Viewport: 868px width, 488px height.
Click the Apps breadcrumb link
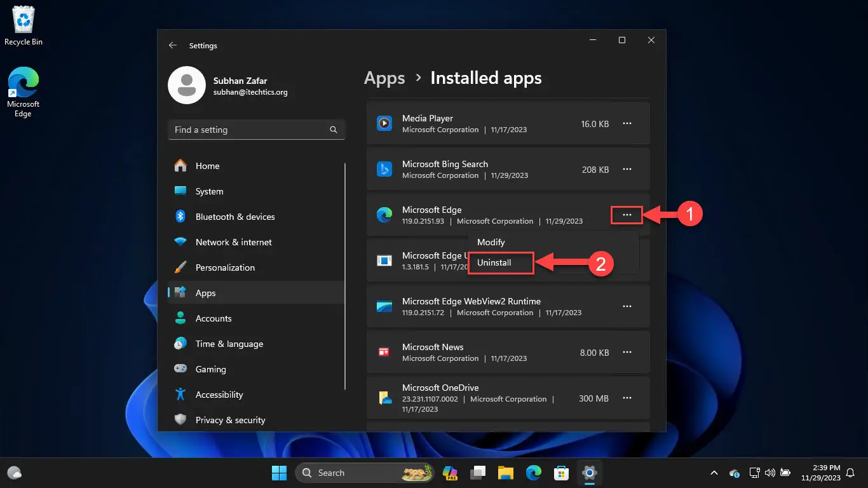click(x=384, y=78)
